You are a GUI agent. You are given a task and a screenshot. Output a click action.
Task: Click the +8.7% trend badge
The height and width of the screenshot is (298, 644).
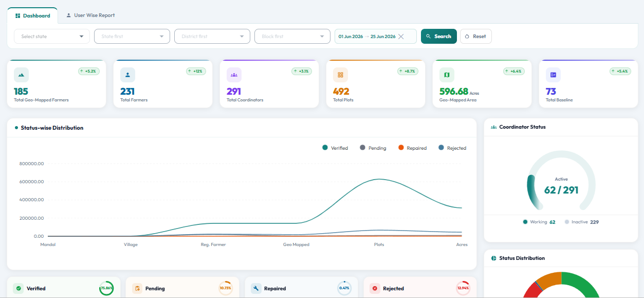(x=408, y=71)
